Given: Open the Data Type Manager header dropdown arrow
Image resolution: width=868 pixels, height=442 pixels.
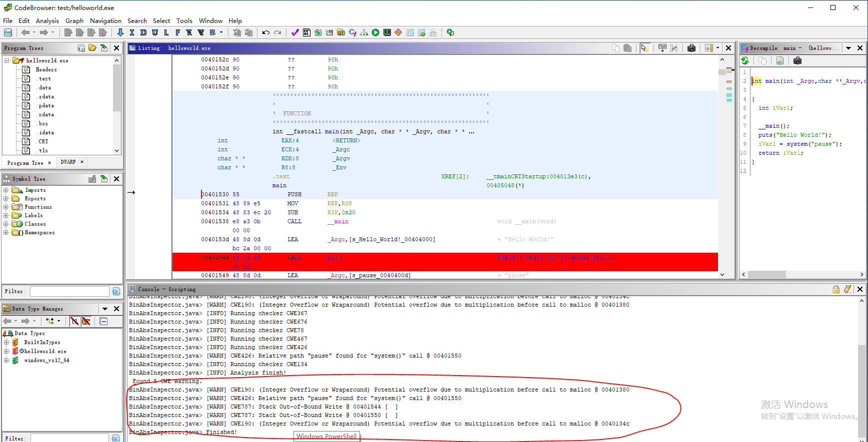Looking at the screenshot, I should click(105, 309).
